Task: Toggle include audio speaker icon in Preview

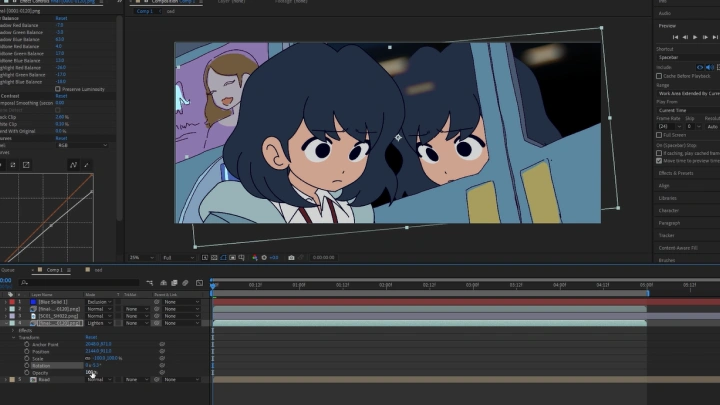Action: click(x=709, y=67)
